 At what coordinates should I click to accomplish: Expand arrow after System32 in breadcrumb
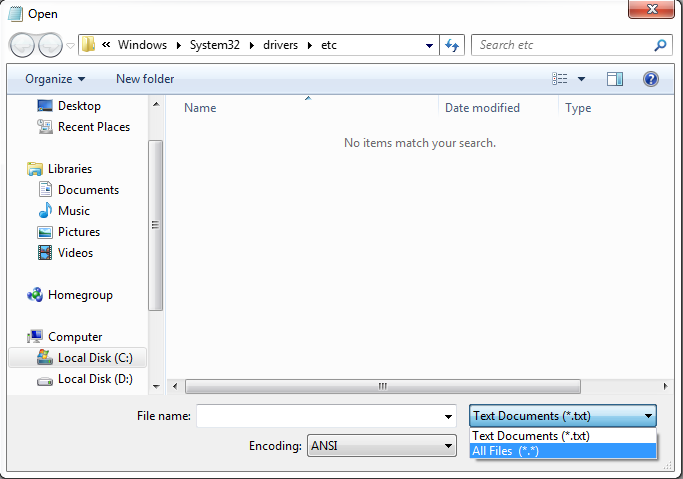[x=252, y=45]
